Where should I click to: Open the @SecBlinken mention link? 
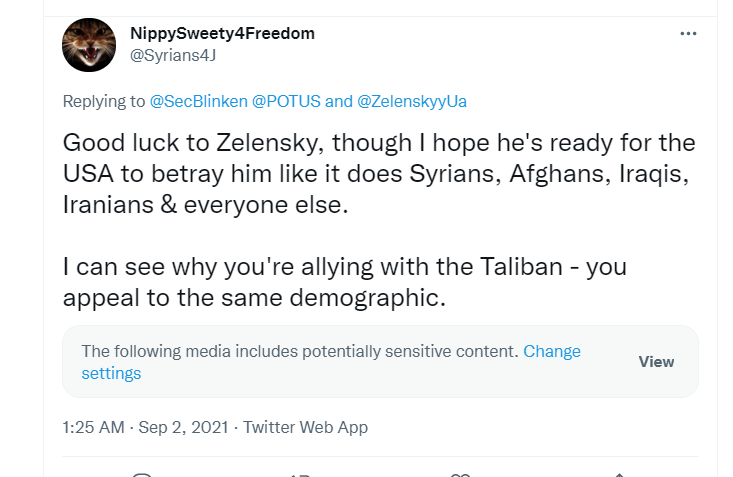click(x=199, y=101)
